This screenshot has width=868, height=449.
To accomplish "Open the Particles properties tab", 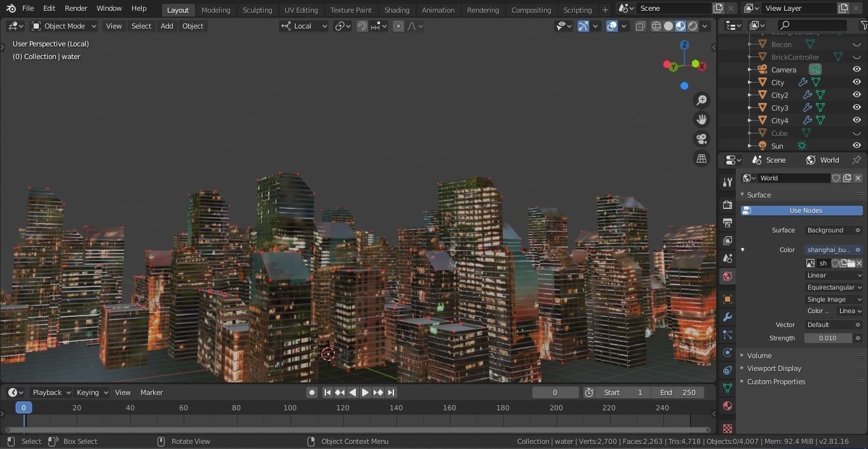I will click(728, 335).
